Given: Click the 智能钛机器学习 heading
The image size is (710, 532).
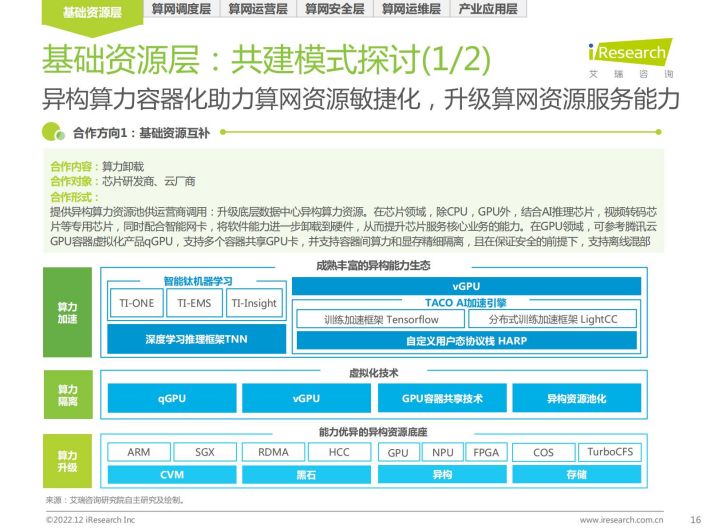Looking at the screenshot, I should coord(198,281).
